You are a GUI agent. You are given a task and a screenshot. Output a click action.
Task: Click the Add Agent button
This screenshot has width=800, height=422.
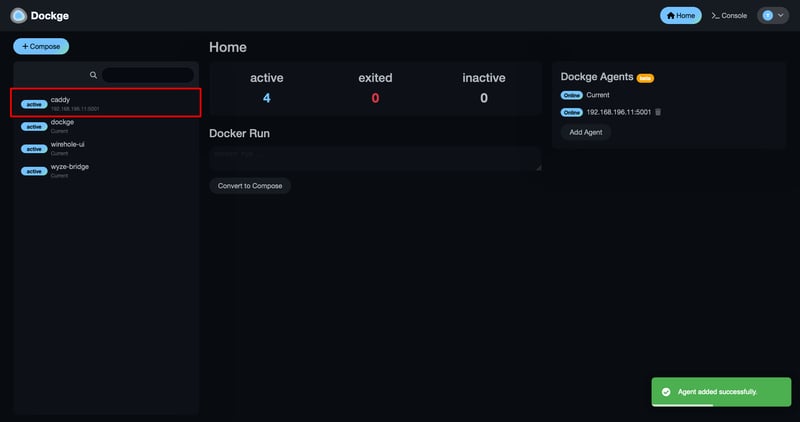coord(585,132)
